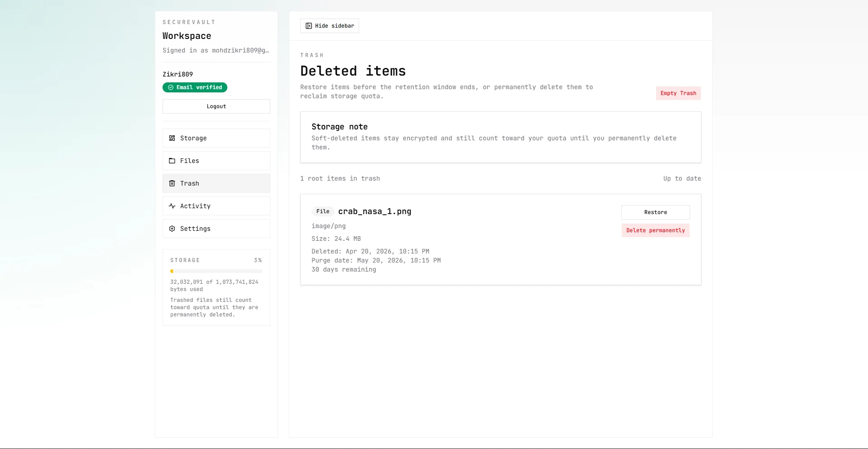The image size is (868, 449).
Task: Click the Restore items before retention description
Action: click(446, 91)
